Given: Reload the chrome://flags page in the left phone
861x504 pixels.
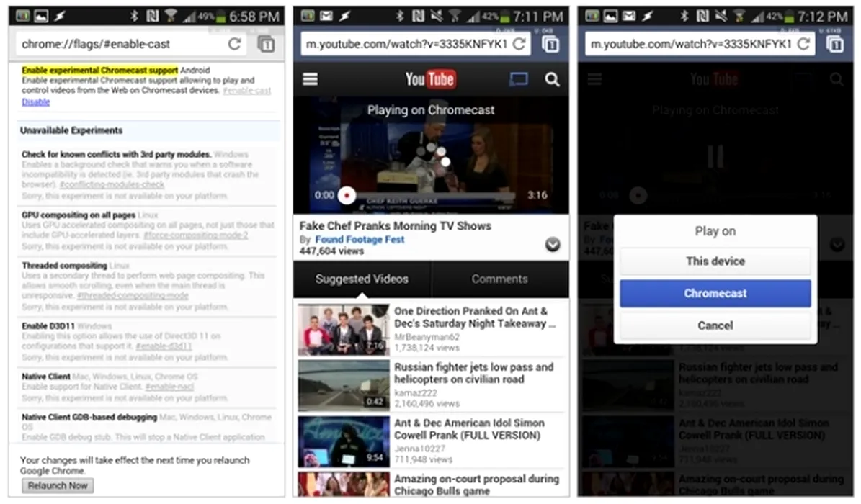Looking at the screenshot, I should 234,44.
